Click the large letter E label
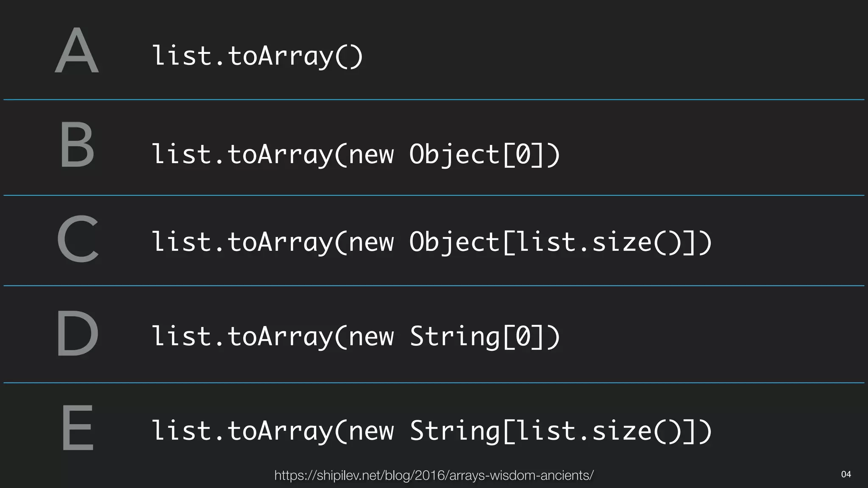The width and height of the screenshot is (868, 488). (78, 427)
